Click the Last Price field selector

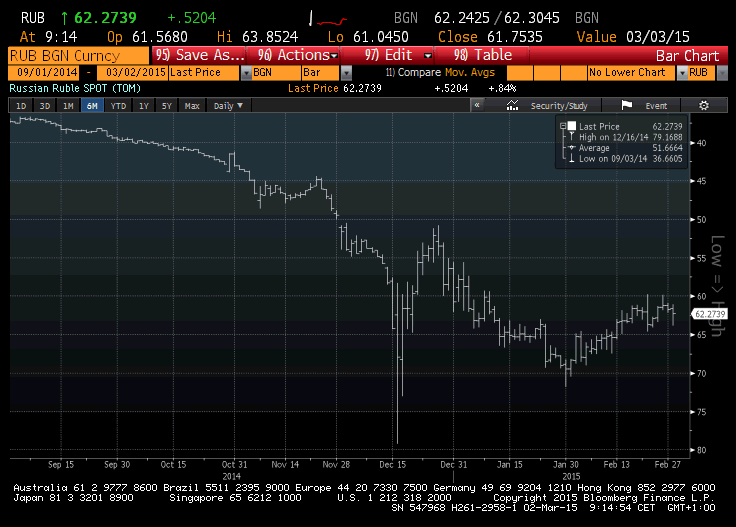pyautogui.click(x=204, y=73)
